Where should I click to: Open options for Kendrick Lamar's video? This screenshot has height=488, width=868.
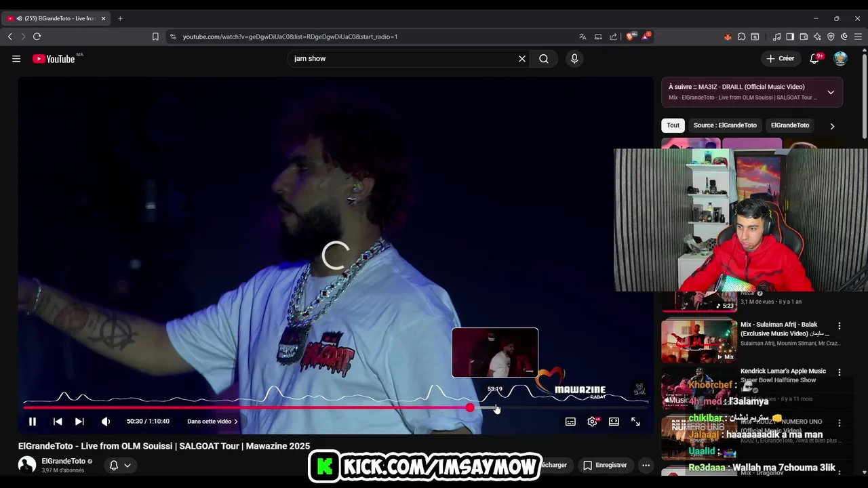point(839,372)
